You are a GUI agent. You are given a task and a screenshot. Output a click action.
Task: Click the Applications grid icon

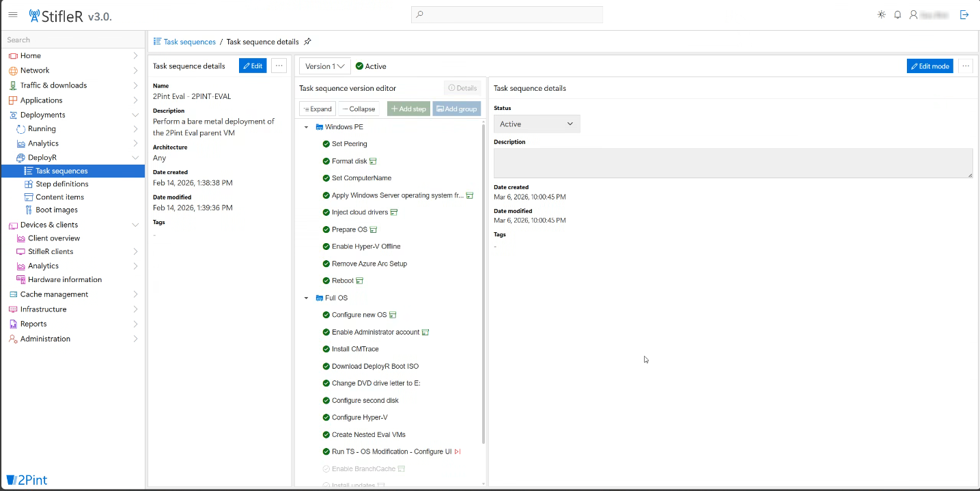tap(13, 100)
